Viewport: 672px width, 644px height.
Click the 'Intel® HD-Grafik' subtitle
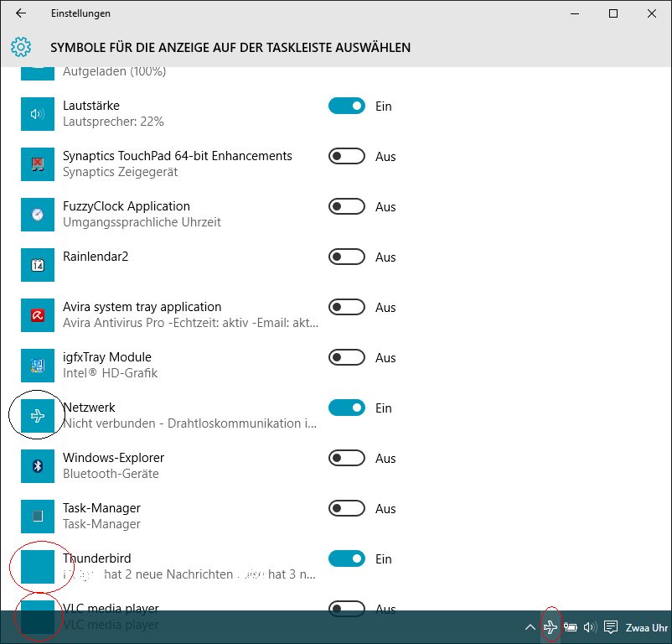click(110, 373)
